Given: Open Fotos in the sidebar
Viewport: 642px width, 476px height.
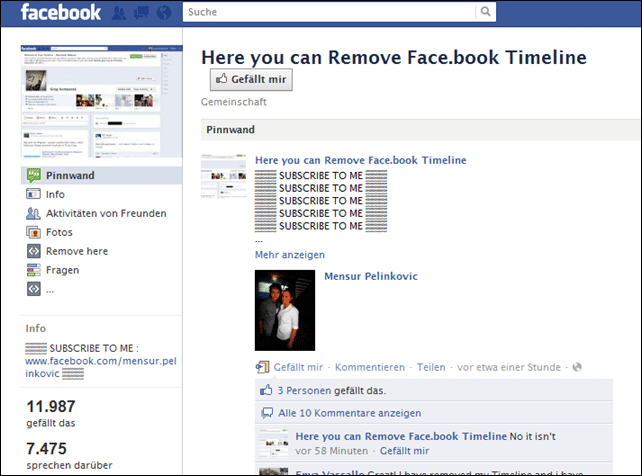Looking at the screenshot, I should [x=59, y=232].
